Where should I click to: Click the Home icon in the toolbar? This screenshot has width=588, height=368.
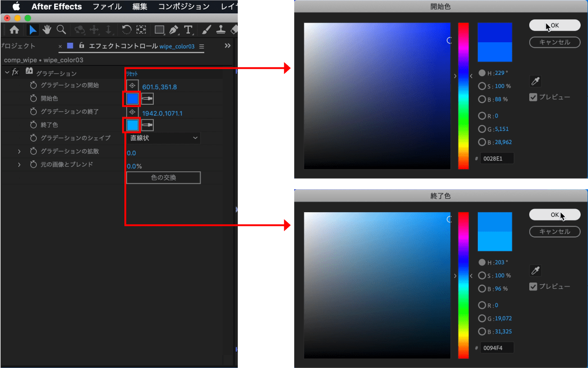point(14,30)
